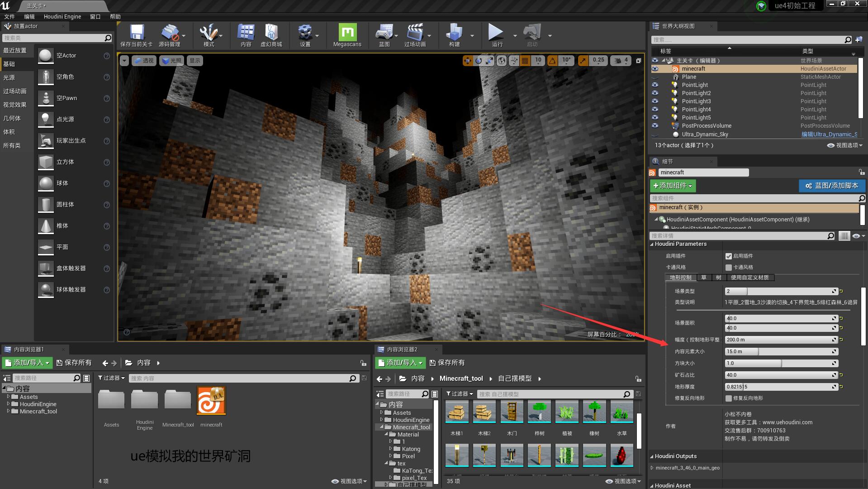
Task: Open the Content toolbar icon
Action: 246,33
